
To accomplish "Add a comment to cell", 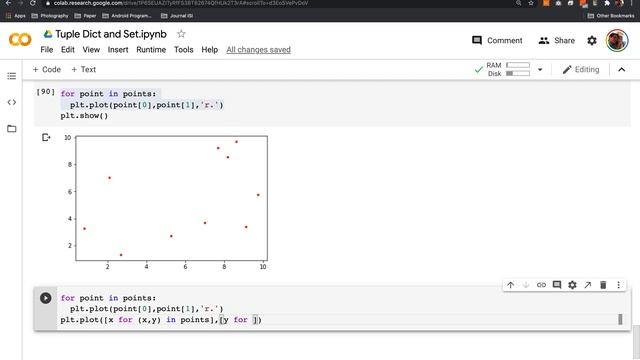I will 557,285.
